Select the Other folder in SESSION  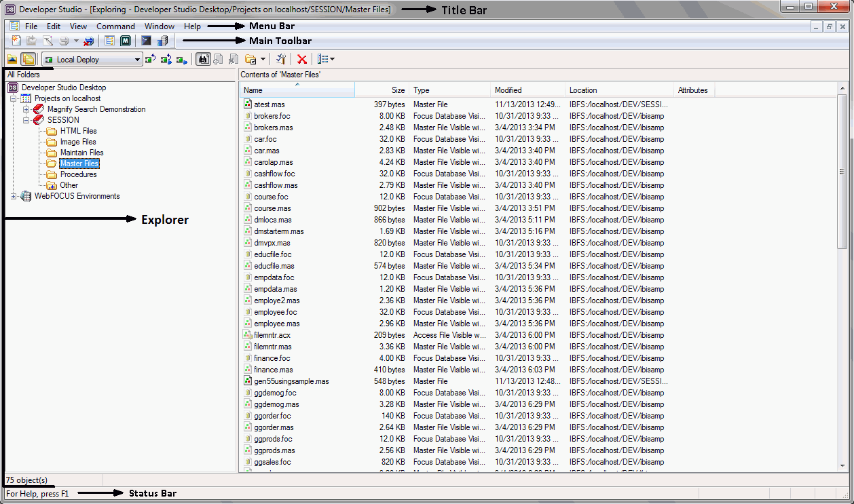pos(69,185)
